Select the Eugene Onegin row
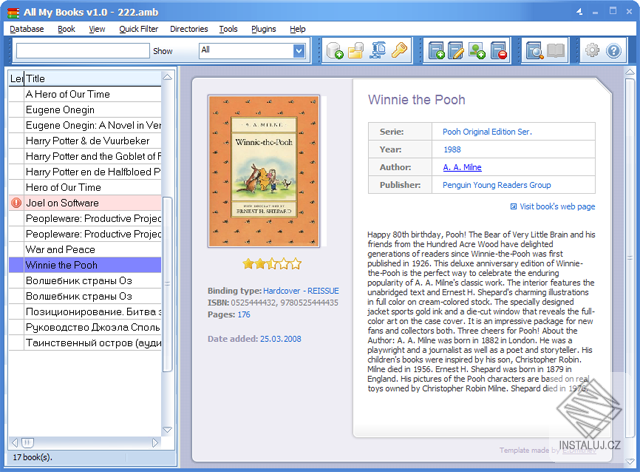640x472 pixels. click(x=85, y=110)
